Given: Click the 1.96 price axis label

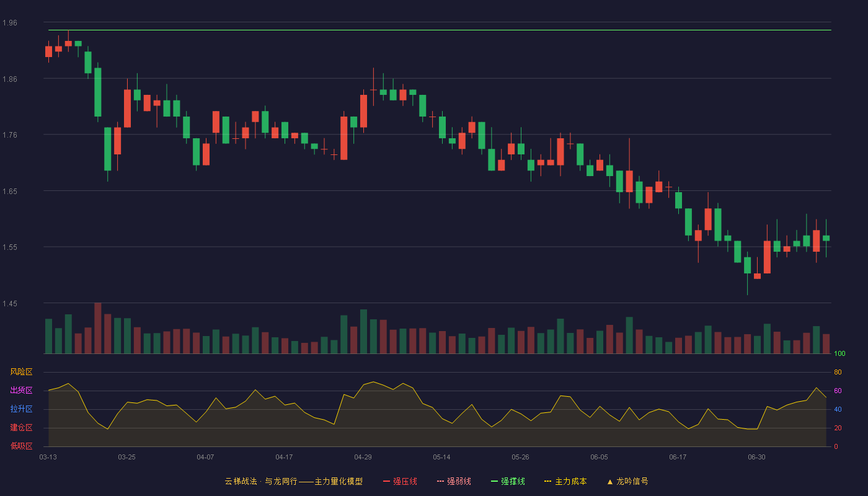Looking at the screenshot, I should 10,23.
